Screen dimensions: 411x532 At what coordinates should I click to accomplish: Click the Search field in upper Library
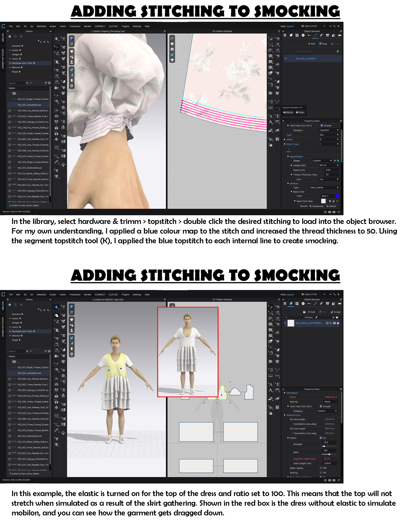click(16, 83)
